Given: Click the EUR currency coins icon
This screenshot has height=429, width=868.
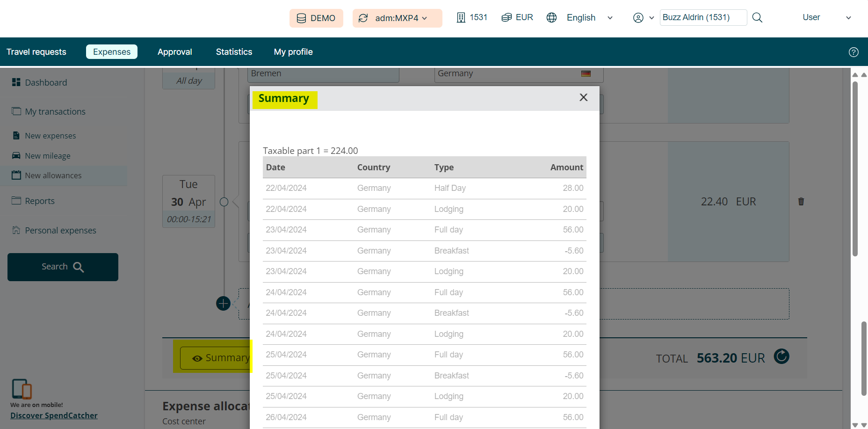Looking at the screenshot, I should (x=506, y=18).
